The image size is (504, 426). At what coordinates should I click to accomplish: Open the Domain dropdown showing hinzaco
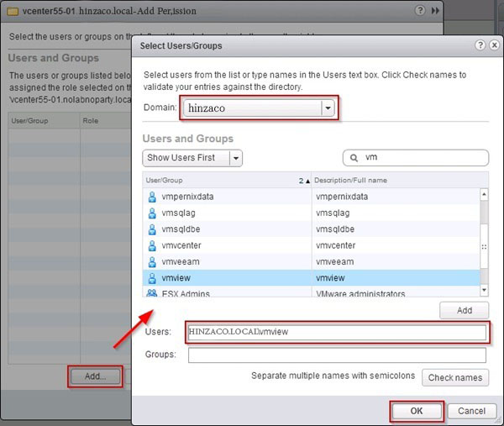click(328, 108)
